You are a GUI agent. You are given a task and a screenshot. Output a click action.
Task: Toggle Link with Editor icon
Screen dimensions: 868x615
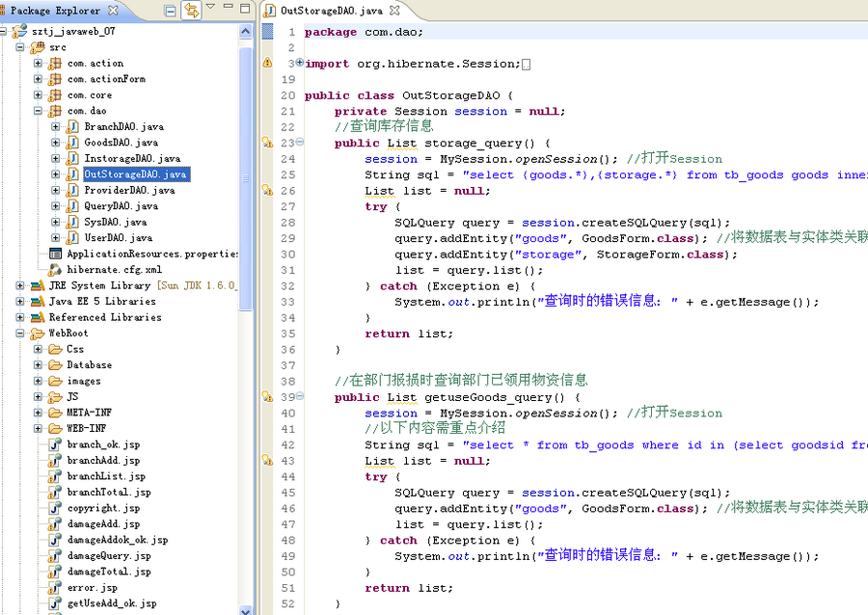(x=191, y=9)
